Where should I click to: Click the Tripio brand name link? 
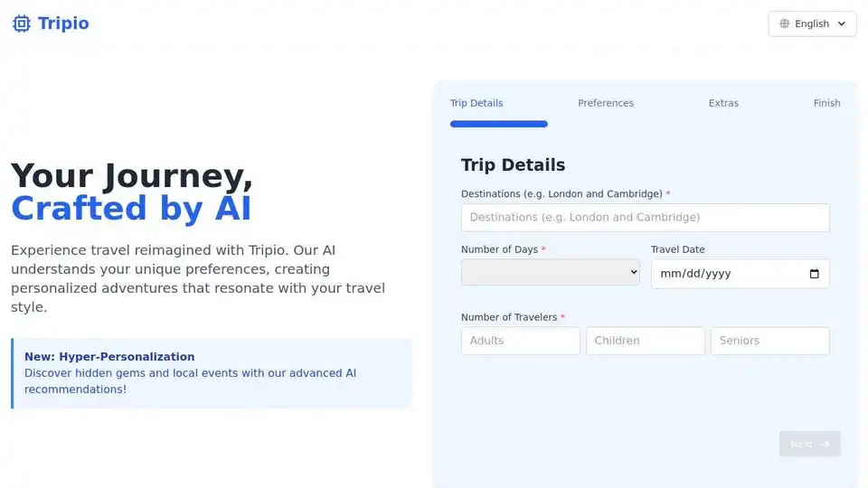63,23
